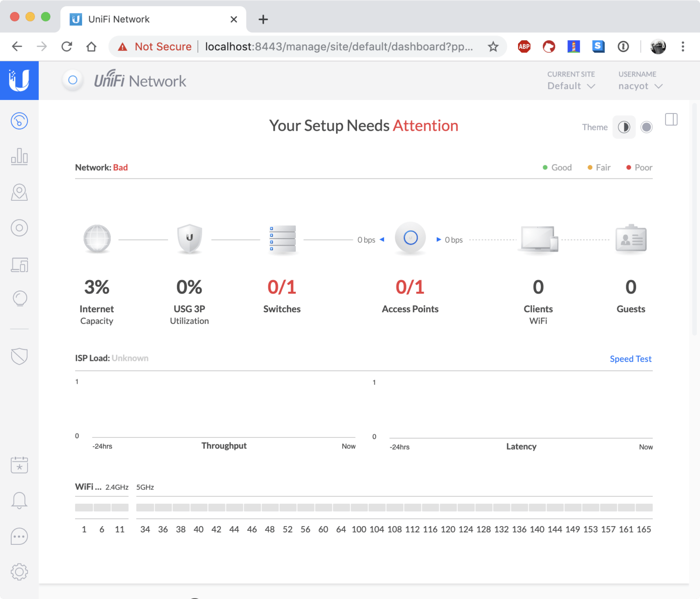This screenshot has width=700, height=599.
Task: Select the solid grey circle theme toggle
Action: (x=646, y=127)
